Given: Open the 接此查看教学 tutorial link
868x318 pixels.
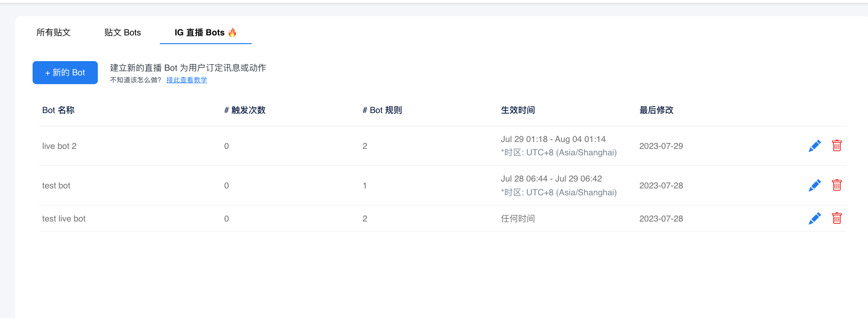Looking at the screenshot, I should click(x=186, y=80).
